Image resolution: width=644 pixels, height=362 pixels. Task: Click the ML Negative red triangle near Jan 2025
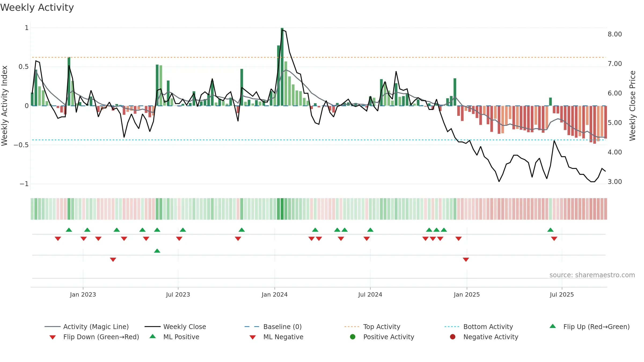[466, 260]
